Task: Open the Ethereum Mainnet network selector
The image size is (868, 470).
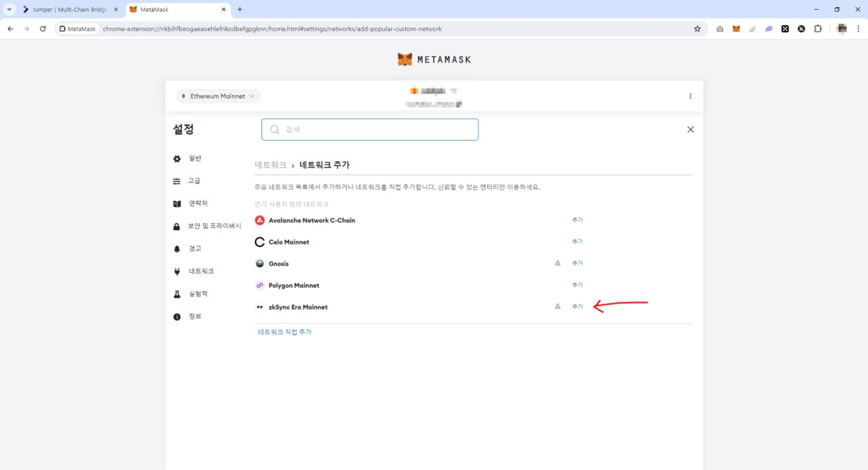Action: click(x=218, y=96)
